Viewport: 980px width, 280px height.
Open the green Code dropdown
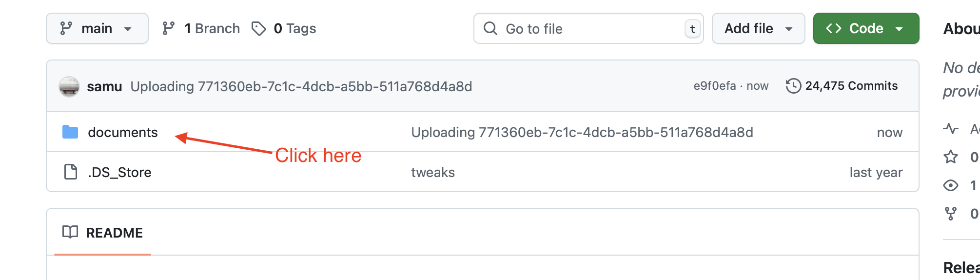866,29
